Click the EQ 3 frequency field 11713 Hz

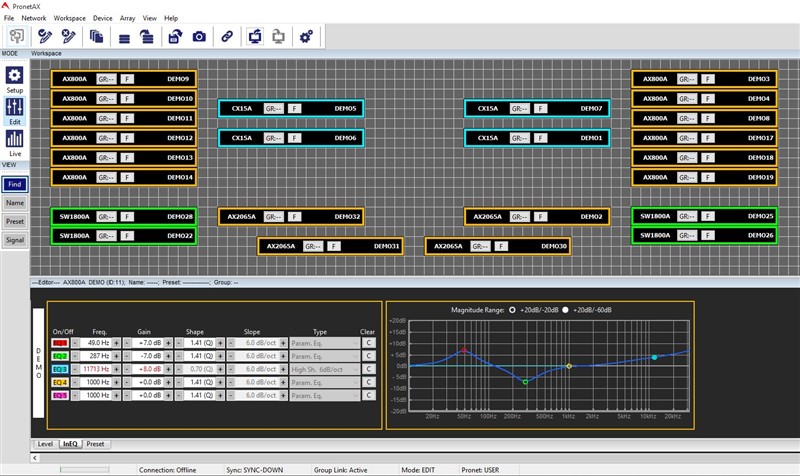click(95, 369)
